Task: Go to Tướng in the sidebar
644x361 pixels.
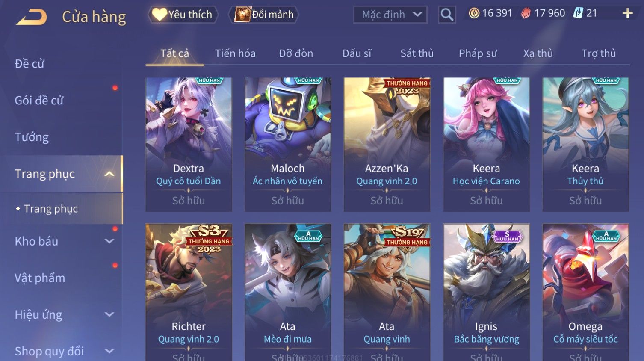Action: click(32, 137)
